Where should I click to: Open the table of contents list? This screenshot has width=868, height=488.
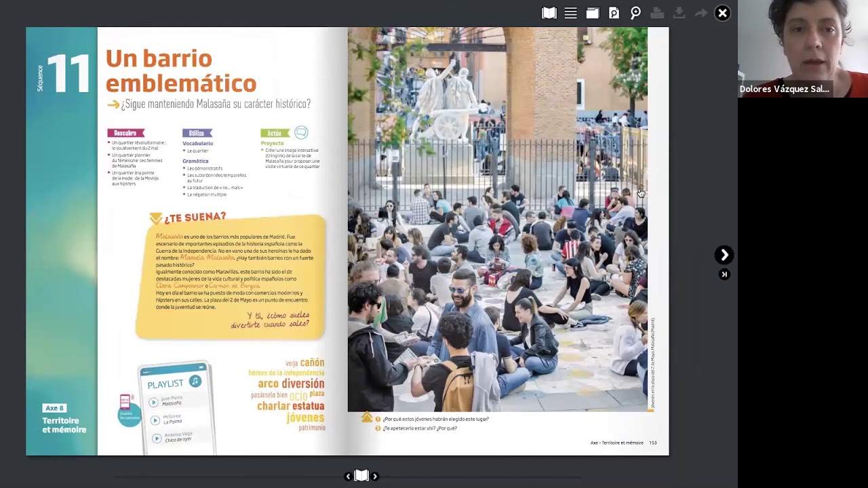click(x=571, y=13)
